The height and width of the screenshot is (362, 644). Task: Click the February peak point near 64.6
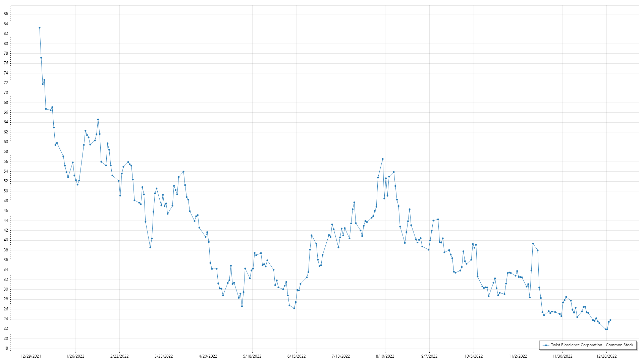98,119
